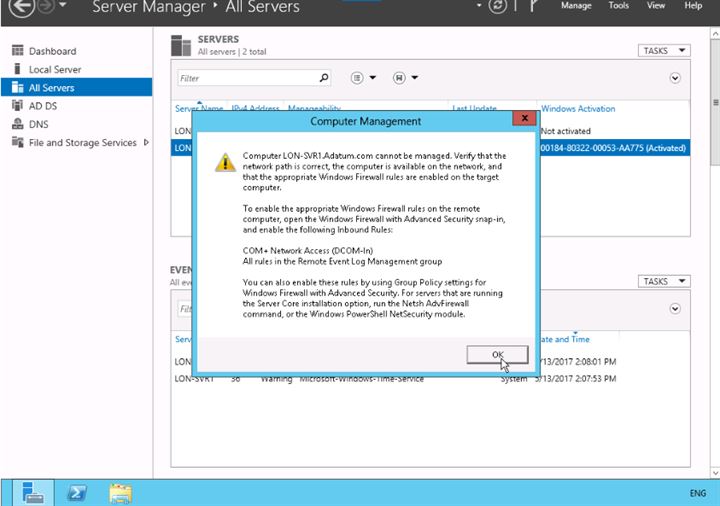Click the vertical scrollbar up arrow
The image size is (720, 506).
point(714,34)
